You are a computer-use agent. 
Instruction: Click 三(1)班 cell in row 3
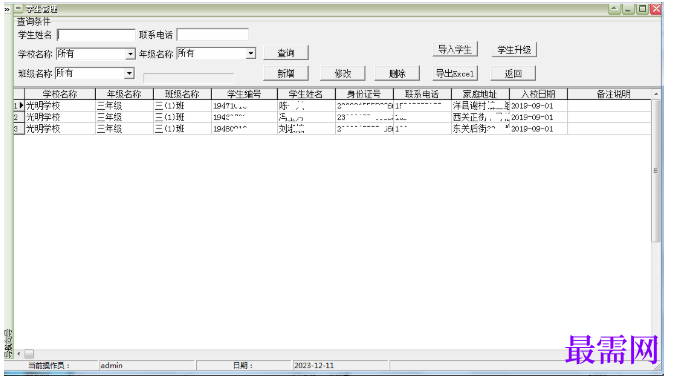point(182,129)
